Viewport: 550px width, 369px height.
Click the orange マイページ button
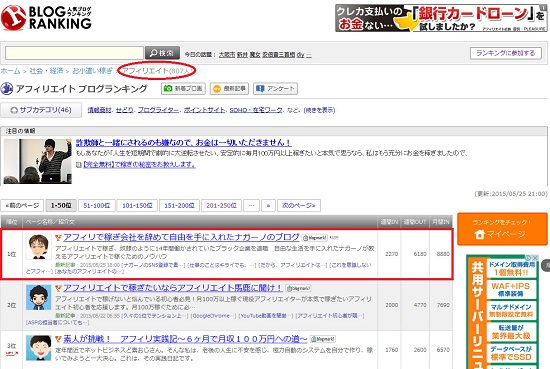502,229
